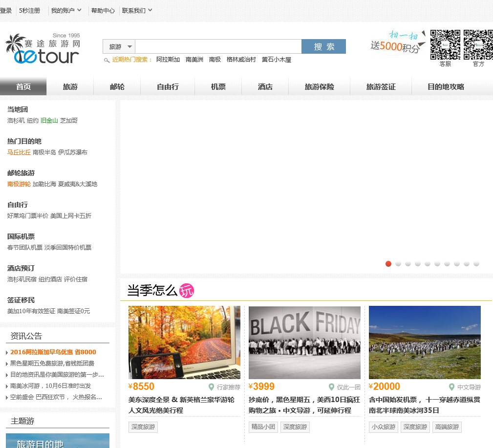Open the 帮助中心 help link

click(103, 10)
